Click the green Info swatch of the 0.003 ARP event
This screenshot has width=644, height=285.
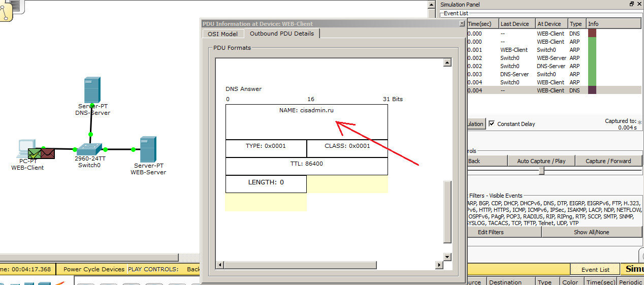(592, 74)
